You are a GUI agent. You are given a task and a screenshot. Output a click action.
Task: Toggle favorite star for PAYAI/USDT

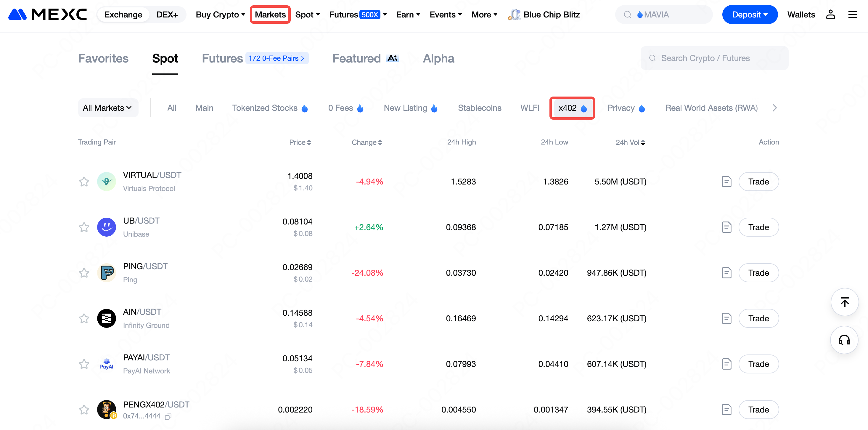[84, 364]
